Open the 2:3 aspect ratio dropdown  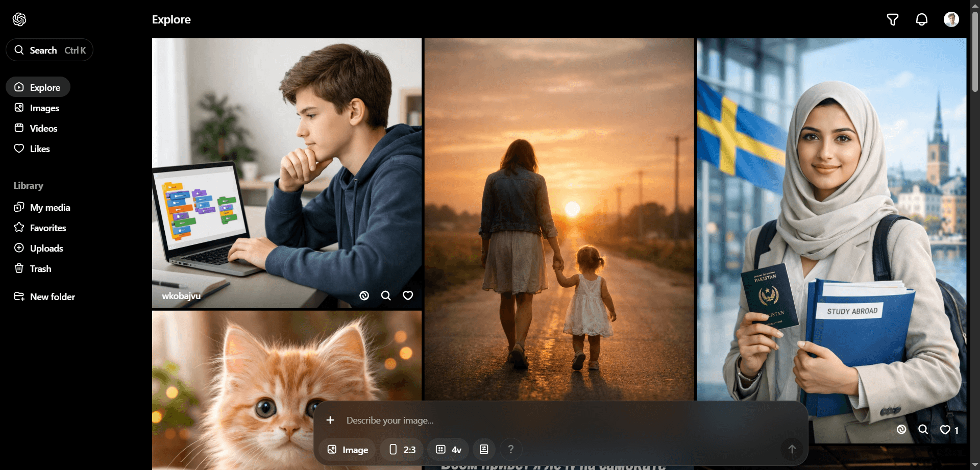pos(401,450)
